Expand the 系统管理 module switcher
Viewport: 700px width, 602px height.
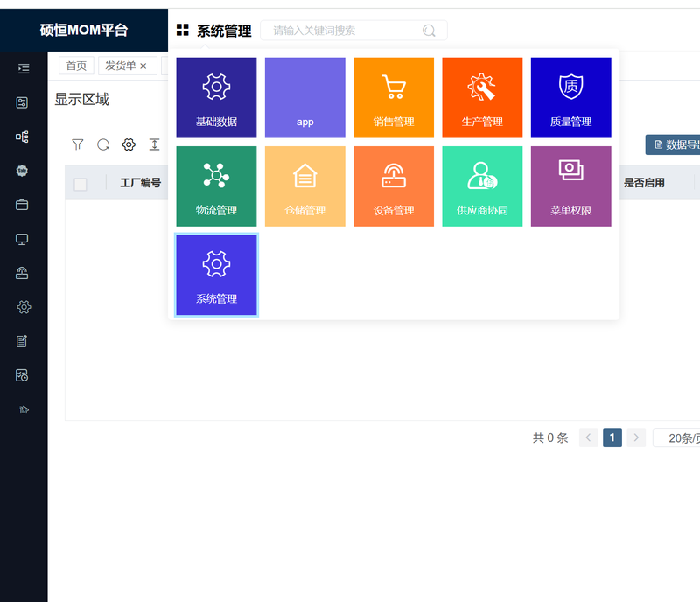point(224,31)
